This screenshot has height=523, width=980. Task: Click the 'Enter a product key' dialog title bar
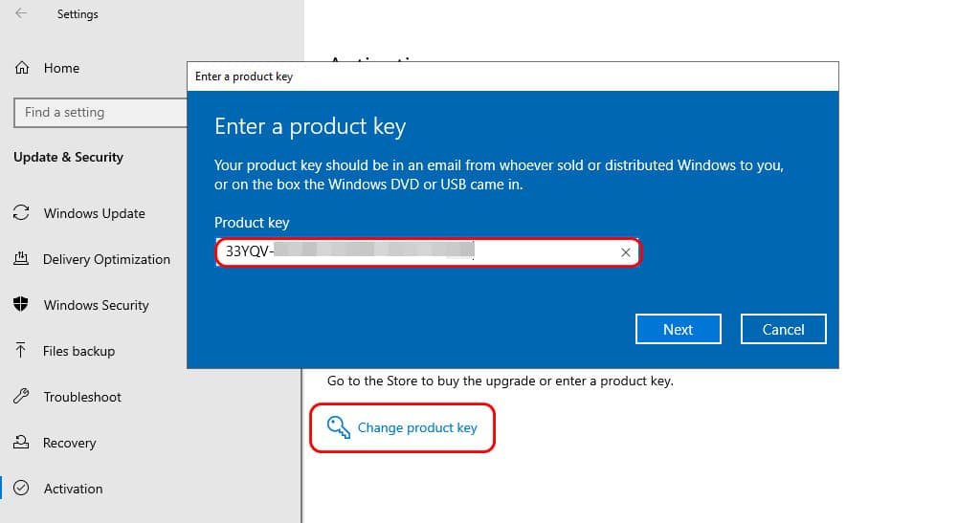click(x=513, y=76)
